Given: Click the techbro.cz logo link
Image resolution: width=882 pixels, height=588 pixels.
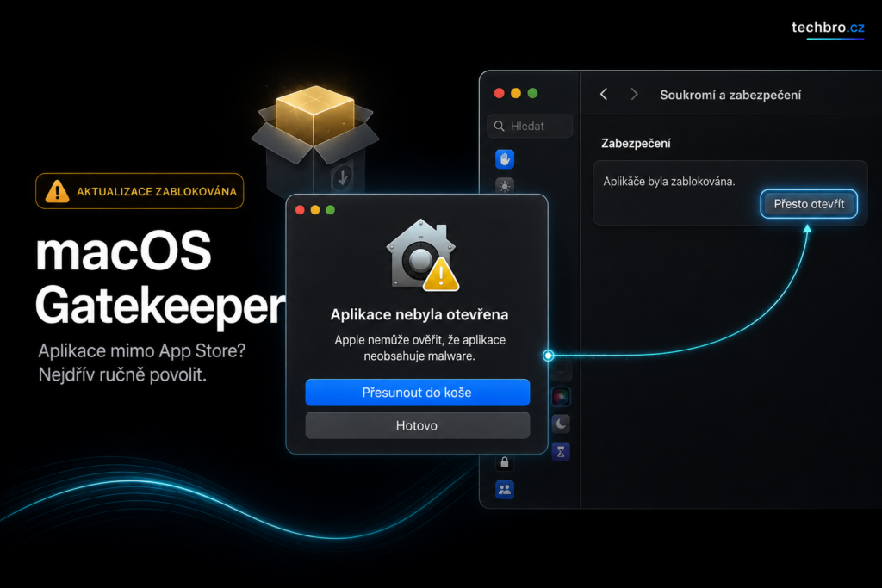Looking at the screenshot, I should pos(828,28).
